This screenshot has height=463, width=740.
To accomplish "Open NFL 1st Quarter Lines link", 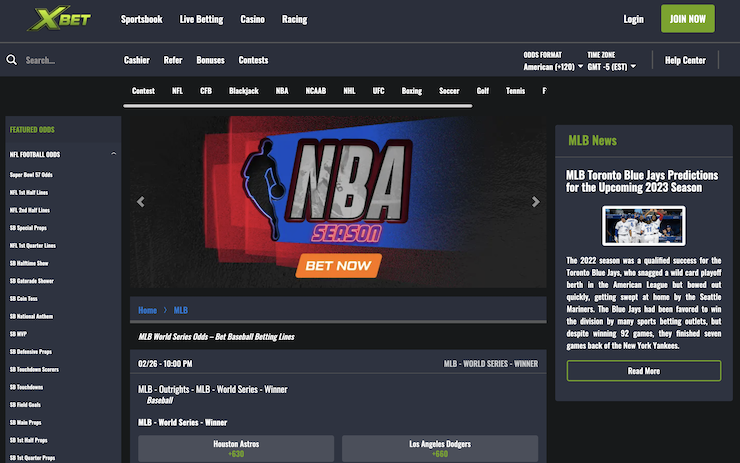I will [33, 245].
